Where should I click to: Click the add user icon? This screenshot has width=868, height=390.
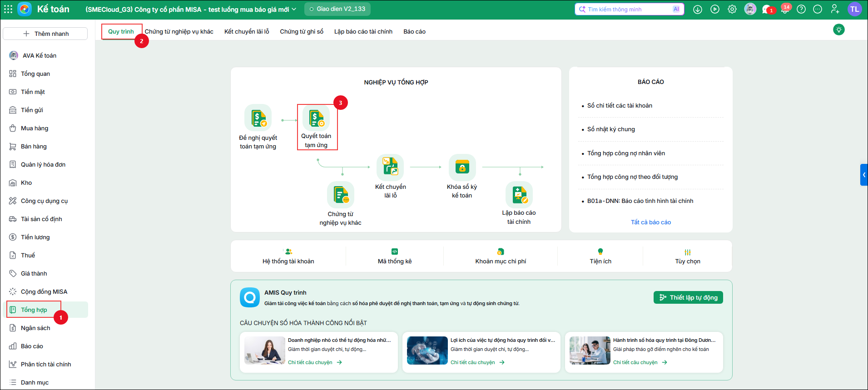coord(835,9)
